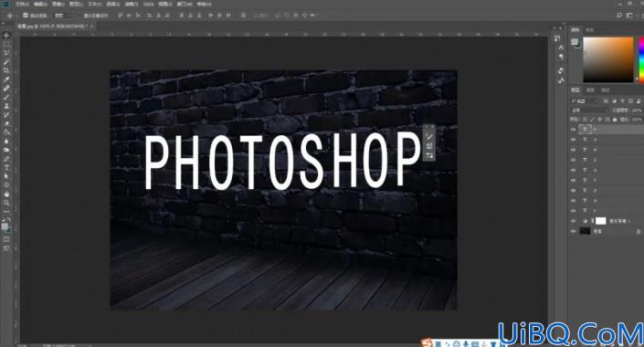Select the History Brush tool

6,114
